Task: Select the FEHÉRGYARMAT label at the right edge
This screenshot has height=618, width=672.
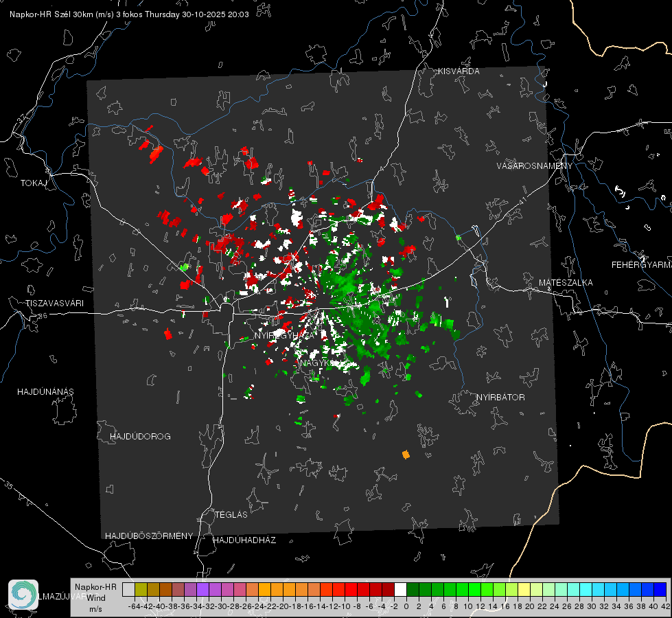Action: (642, 265)
